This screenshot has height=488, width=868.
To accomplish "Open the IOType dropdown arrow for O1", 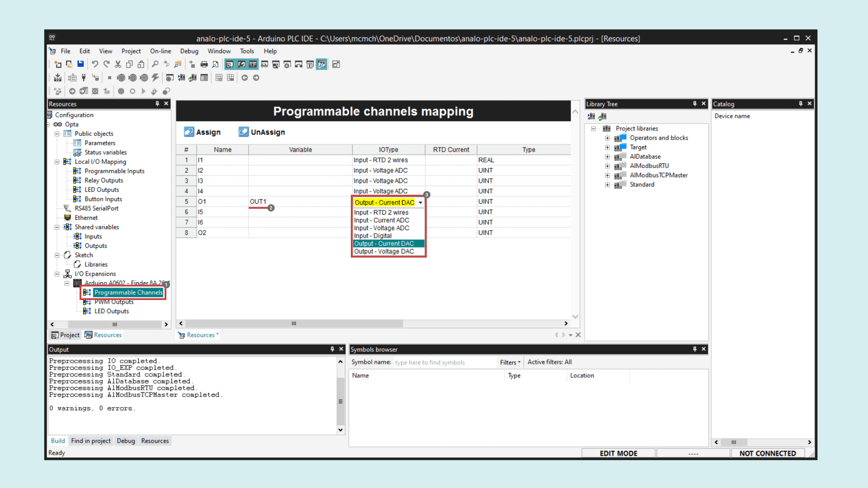I will pyautogui.click(x=420, y=202).
